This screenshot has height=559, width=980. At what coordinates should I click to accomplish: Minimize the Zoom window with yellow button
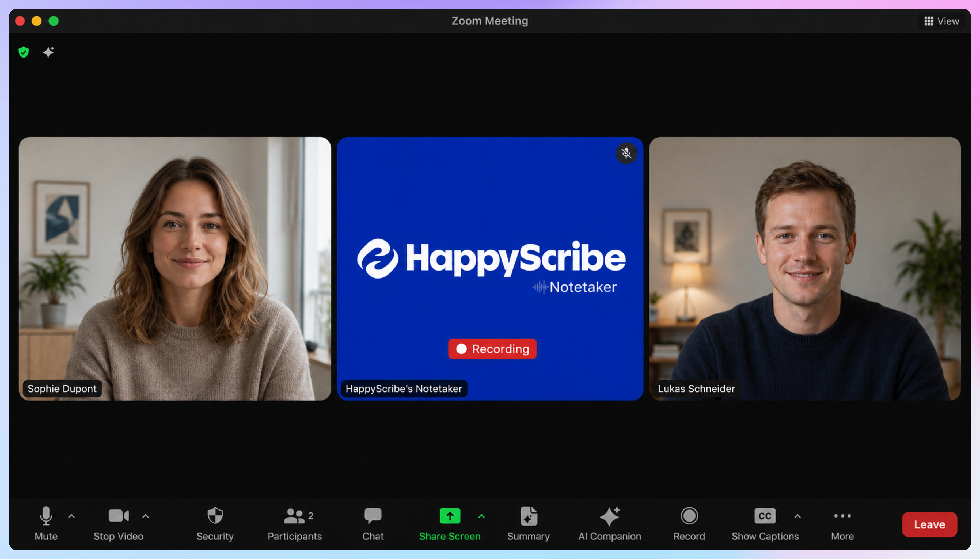click(37, 21)
